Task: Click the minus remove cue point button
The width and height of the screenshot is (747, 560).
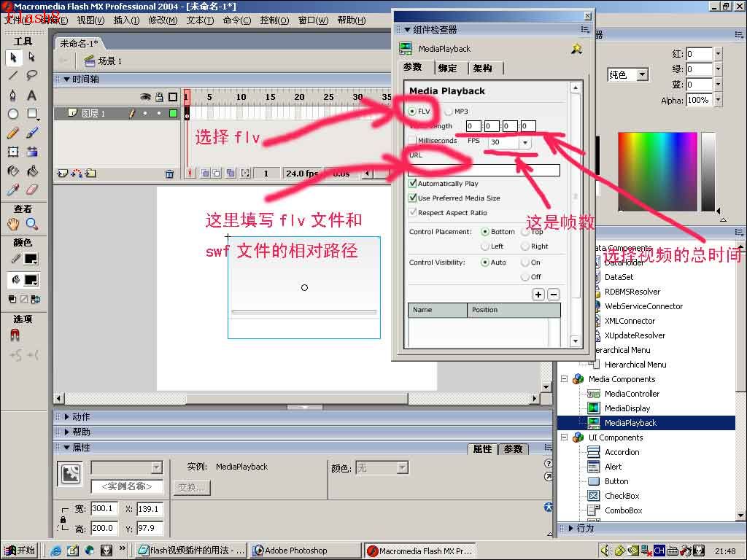Action: tap(554, 295)
